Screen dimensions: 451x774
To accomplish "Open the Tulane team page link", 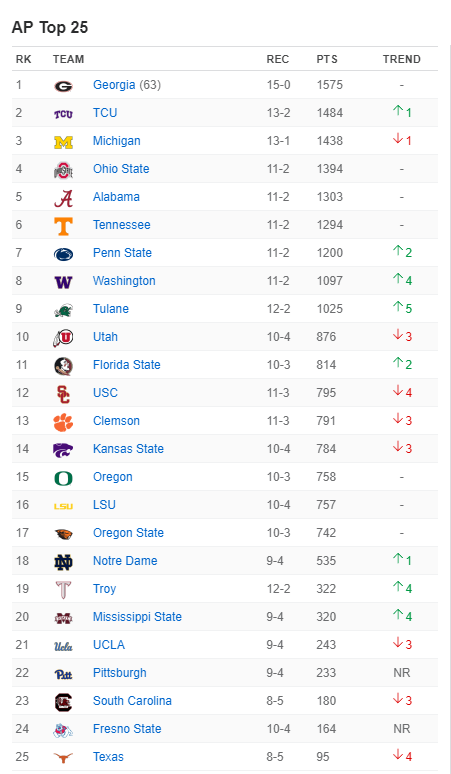I will (111, 309).
